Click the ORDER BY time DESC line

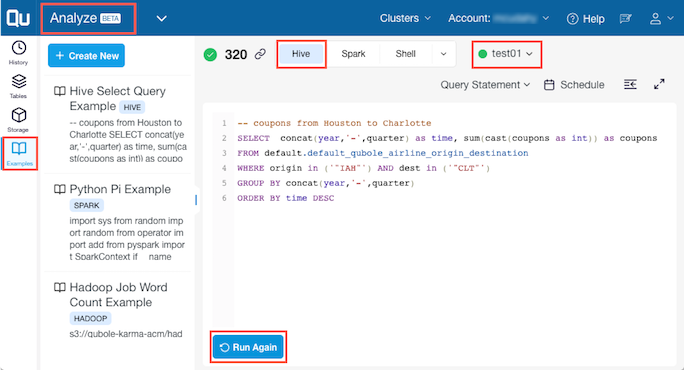point(286,198)
